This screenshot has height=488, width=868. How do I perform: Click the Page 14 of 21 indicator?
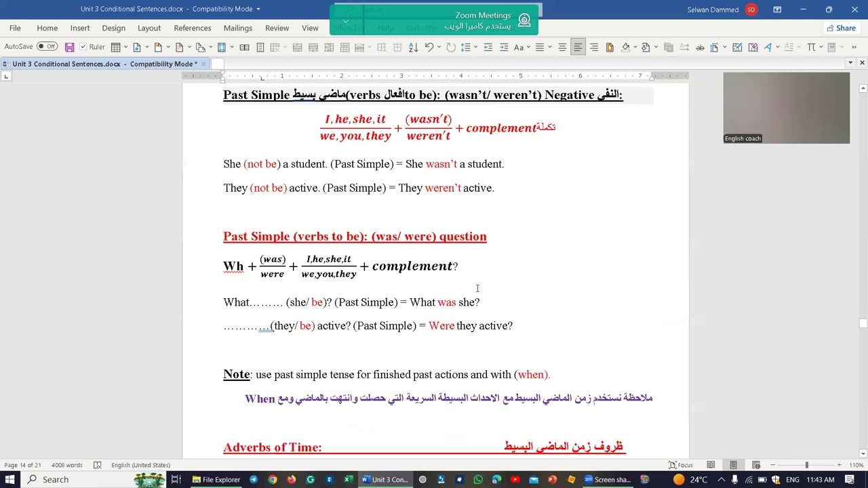coord(22,465)
